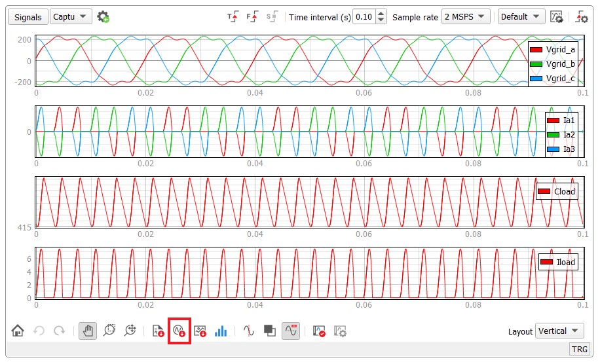Click the red Vgrid_a legend color swatch
600x364 pixels.
536,50
